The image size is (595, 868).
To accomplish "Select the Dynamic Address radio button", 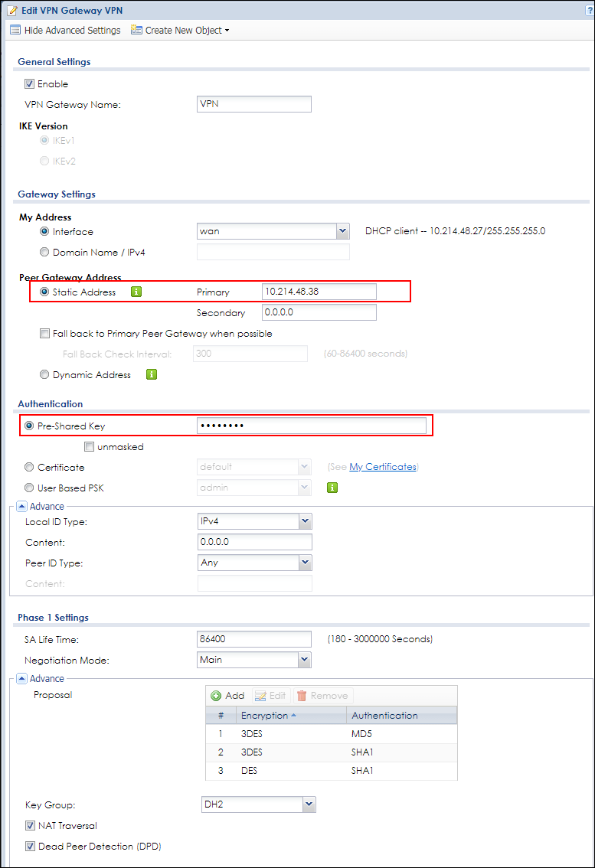I will (44, 375).
